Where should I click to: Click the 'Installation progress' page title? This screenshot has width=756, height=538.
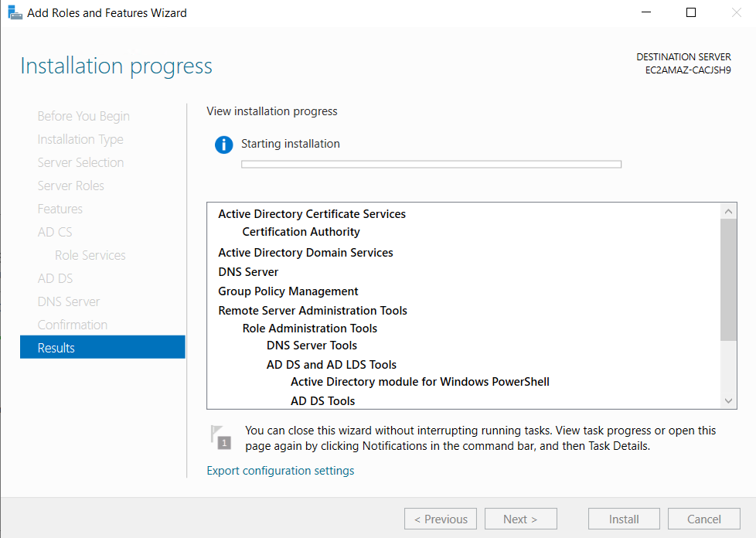(116, 66)
